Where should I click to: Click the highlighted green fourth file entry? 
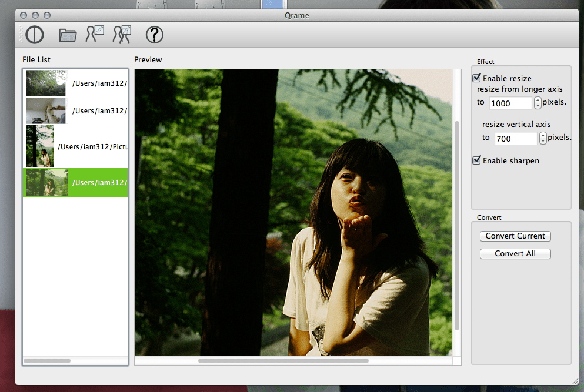75,183
